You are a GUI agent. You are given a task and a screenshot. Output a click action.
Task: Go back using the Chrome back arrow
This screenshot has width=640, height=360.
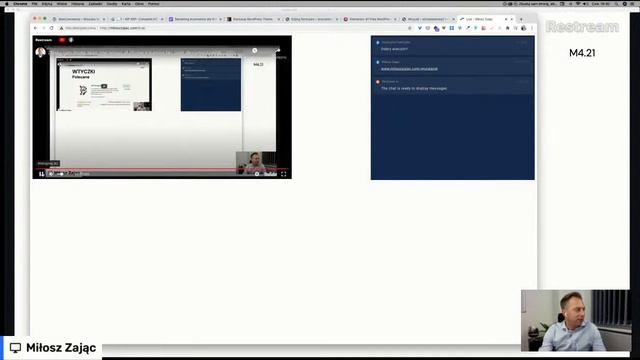pyautogui.click(x=36, y=28)
